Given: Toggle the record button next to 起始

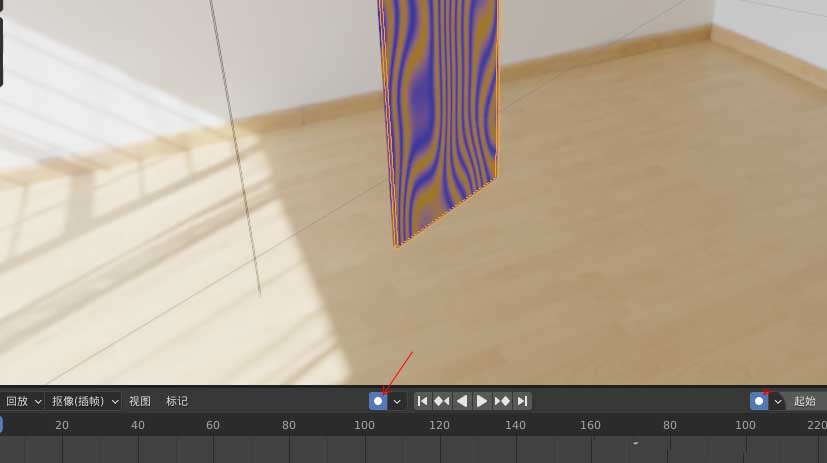Looking at the screenshot, I should 759,401.
